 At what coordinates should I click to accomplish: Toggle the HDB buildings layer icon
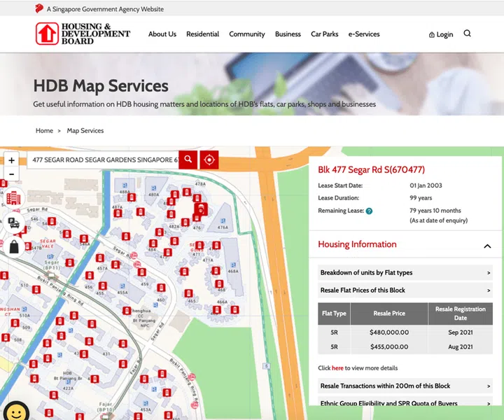click(13, 198)
